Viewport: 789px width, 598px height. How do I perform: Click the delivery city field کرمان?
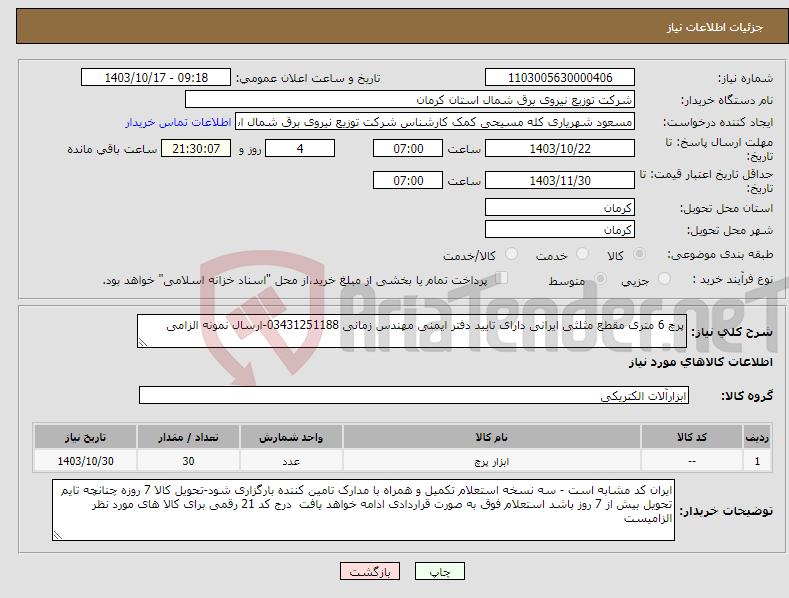pos(560,230)
